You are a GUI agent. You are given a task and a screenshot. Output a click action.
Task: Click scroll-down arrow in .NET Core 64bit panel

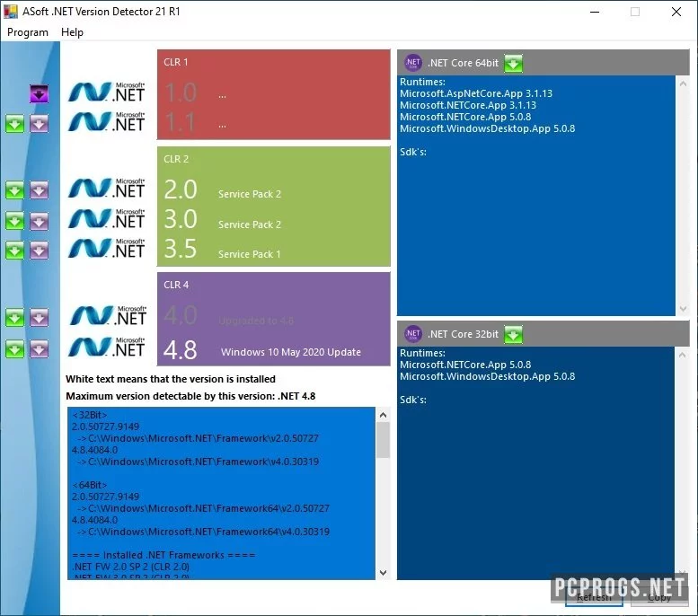[683, 309]
